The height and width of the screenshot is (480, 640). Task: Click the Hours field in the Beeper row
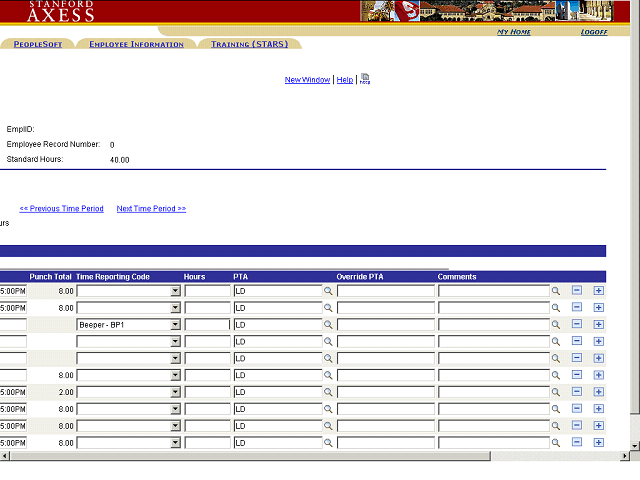click(207, 325)
